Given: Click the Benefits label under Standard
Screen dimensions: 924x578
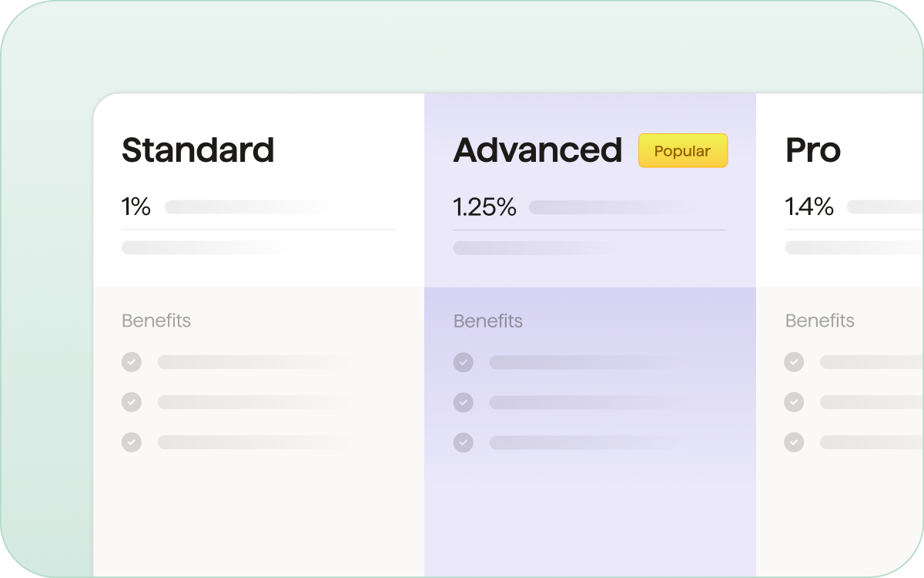Looking at the screenshot, I should tap(156, 321).
